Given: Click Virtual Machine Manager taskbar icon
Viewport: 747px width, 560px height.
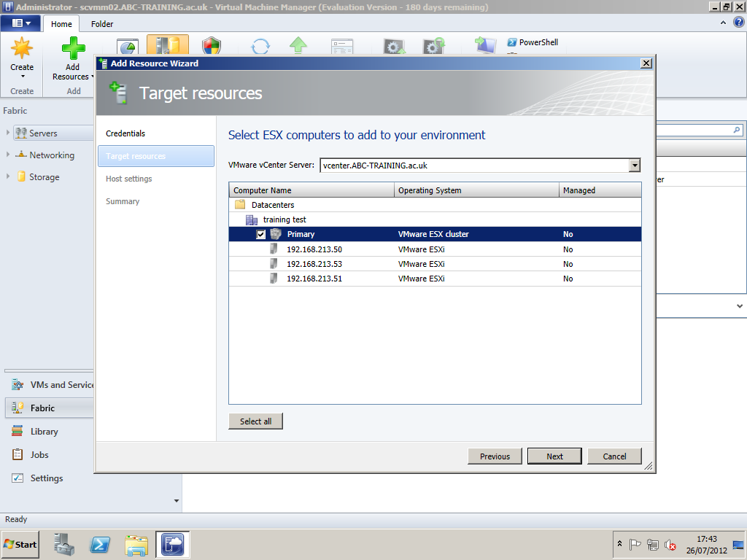Looking at the screenshot, I should coord(172,544).
